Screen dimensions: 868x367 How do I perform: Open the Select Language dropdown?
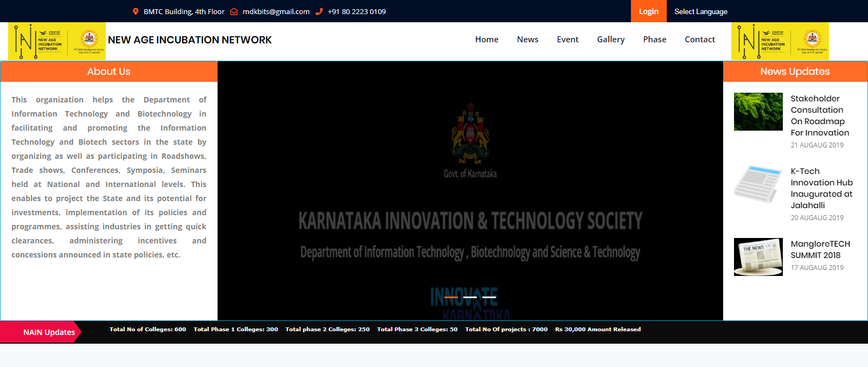pyautogui.click(x=701, y=11)
